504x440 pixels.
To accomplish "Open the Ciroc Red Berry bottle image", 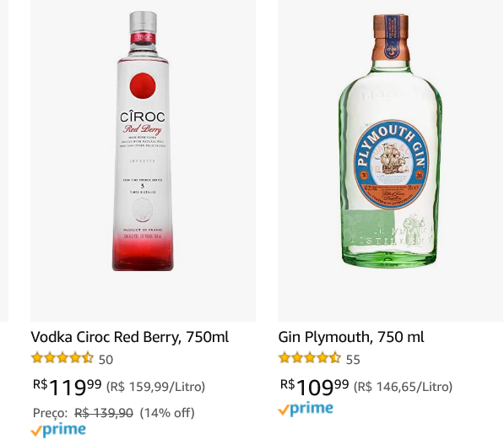I will point(143,141).
